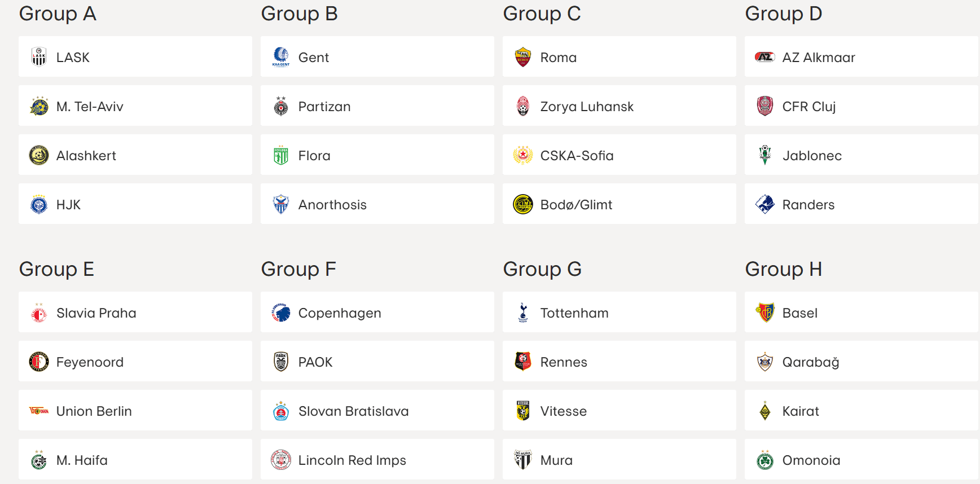Click the Bodø/Glimt club badge
This screenshot has height=484, width=980.
point(524,204)
